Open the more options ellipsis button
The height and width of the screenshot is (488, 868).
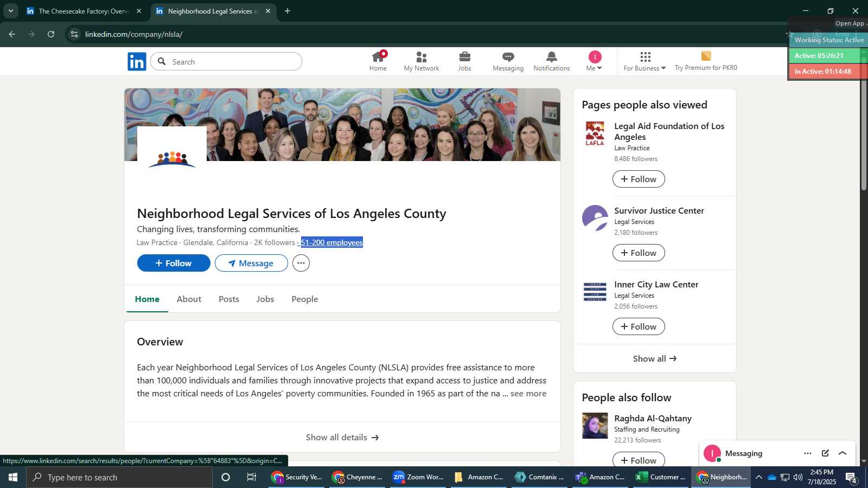click(301, 263)
